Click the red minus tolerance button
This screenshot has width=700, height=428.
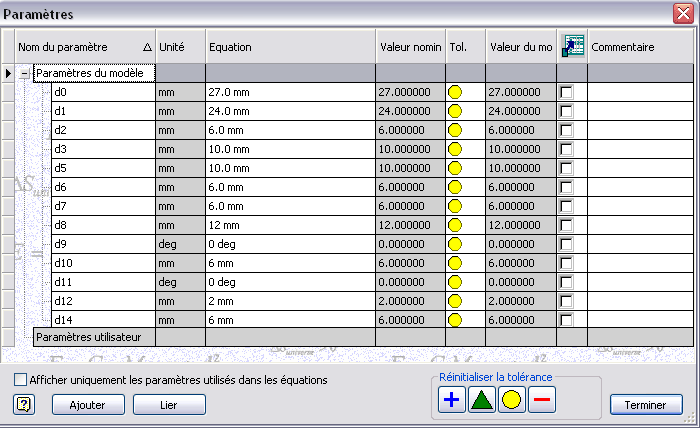pyautogui.click(x=542, y=399)
